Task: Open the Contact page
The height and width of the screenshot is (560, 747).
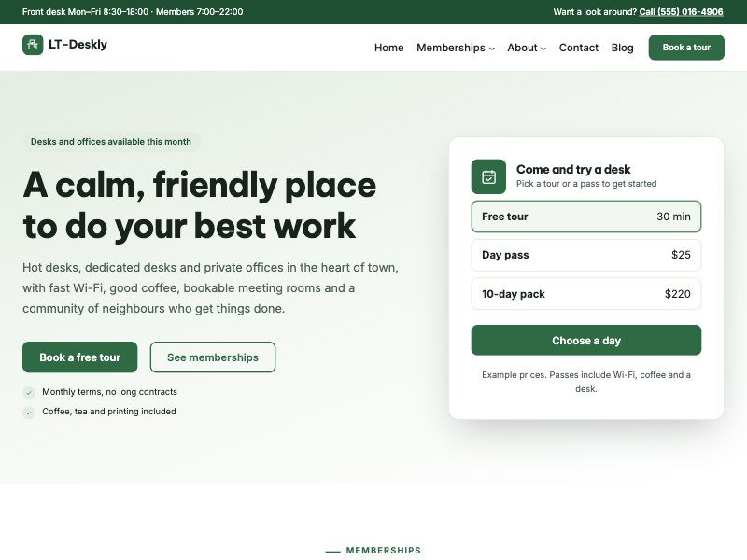Action: [578, 48]
